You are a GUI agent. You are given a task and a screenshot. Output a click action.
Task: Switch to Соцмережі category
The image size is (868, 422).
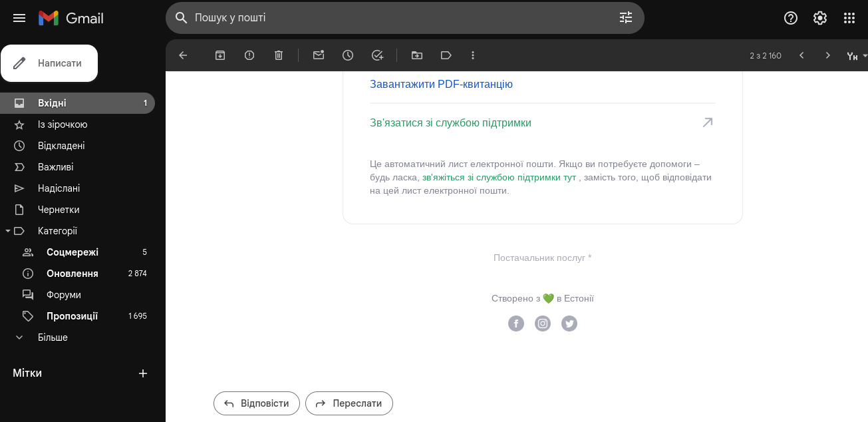[x=72, y=252]
